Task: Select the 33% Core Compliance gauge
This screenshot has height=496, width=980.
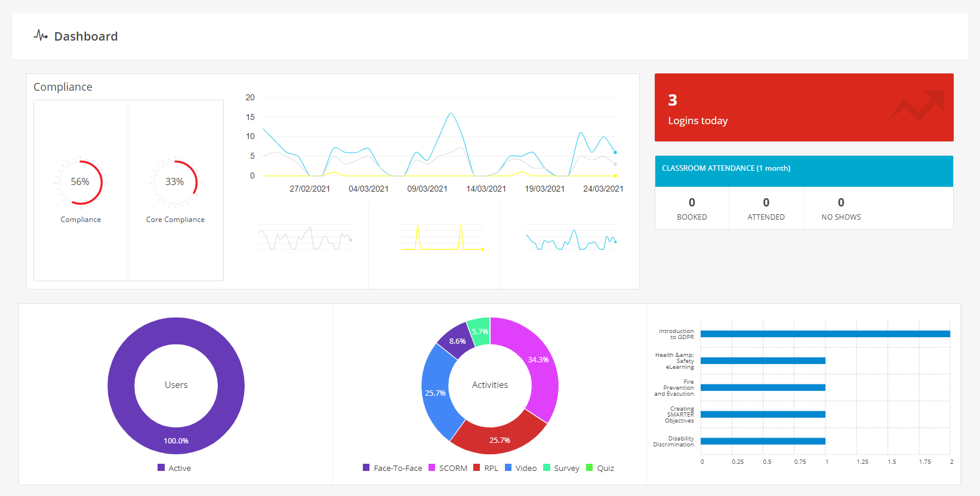Action: pyautogui.click(x=175, y=182)
